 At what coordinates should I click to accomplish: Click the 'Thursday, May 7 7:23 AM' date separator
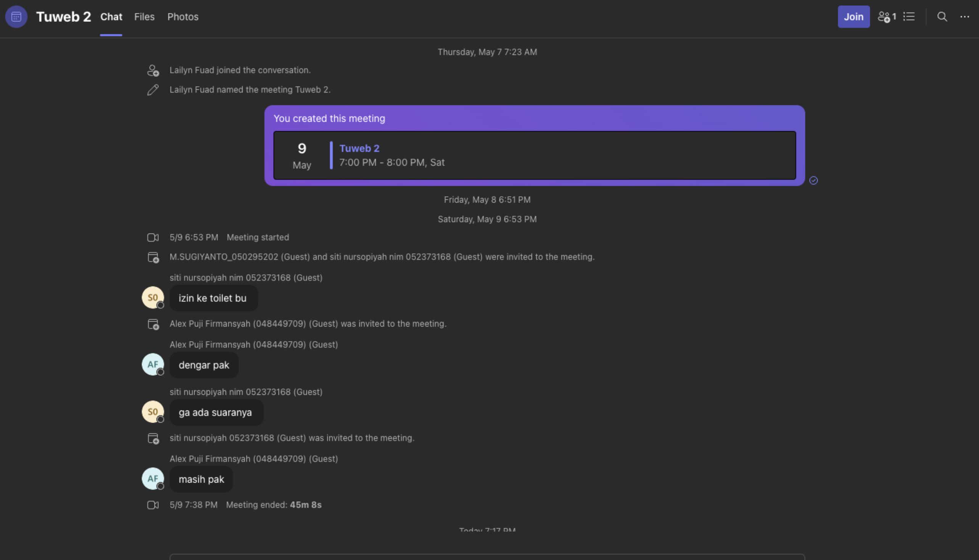[x=487, y=52]
